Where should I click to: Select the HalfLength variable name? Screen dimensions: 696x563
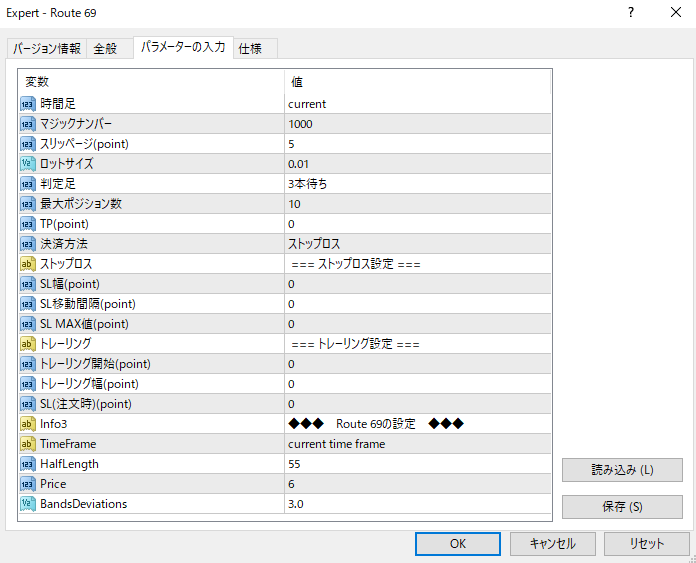[69, 464]
